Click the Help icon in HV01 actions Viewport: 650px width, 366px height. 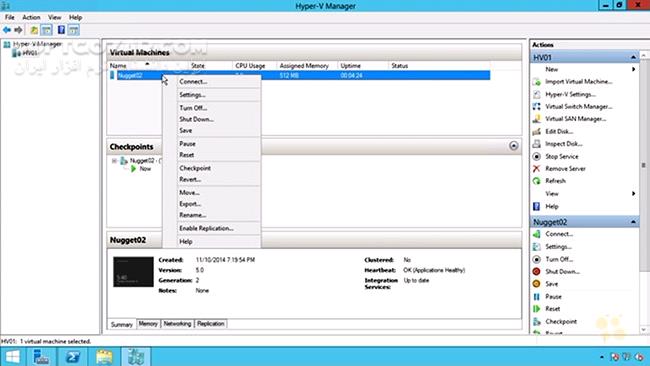tap(536, 206)
